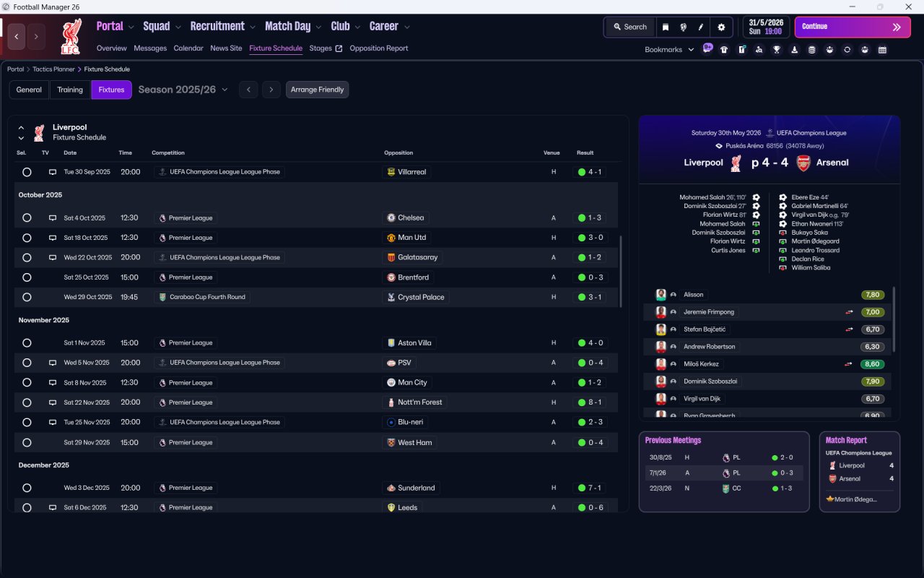Expand the Match Day menu dropdown arrow

[318, 27]
